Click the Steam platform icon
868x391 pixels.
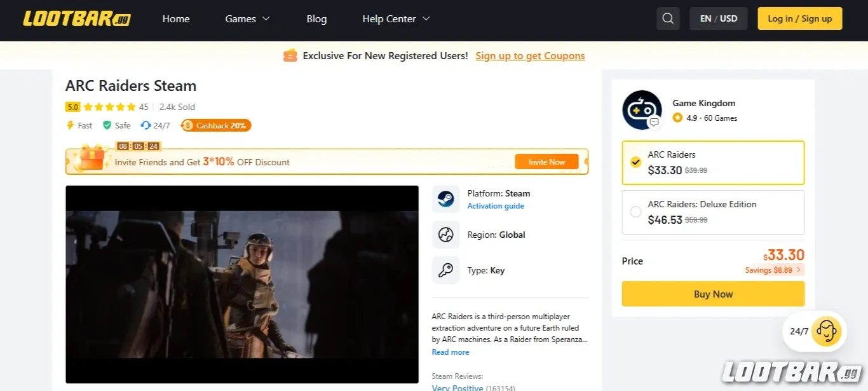point(445,199)
